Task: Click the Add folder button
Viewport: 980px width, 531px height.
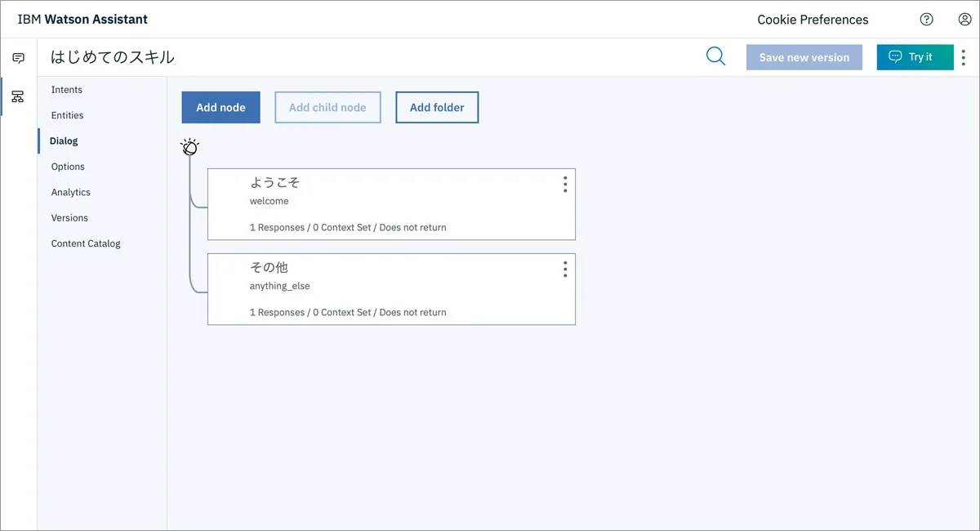Action: (437, 107)
